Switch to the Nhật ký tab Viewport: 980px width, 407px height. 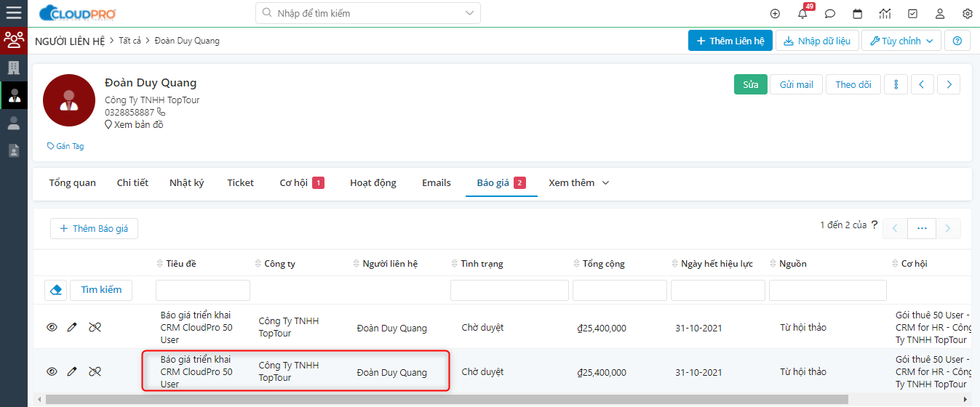click(x=186, y=183)
